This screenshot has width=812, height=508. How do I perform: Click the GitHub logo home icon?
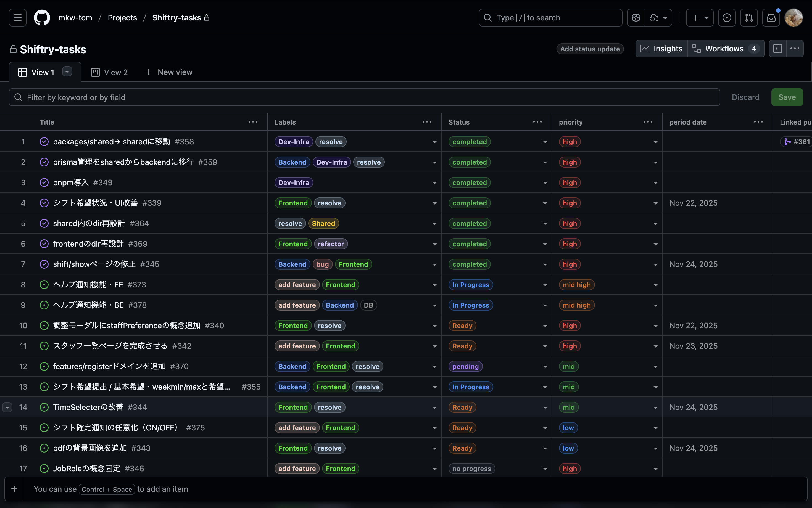click(42, 18)
